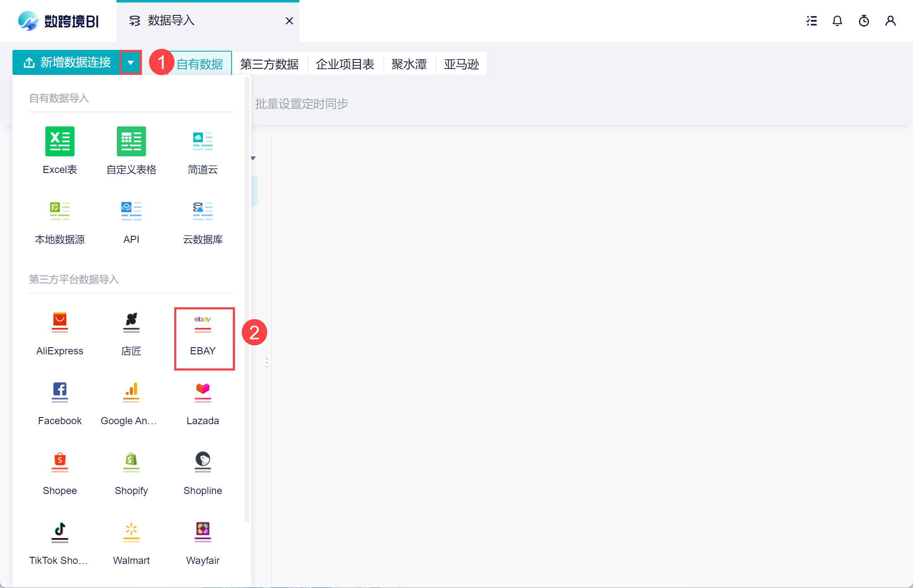913x588 pixels.
Task: Switch to the 第三方数据 tab
Action: point(269,64)
